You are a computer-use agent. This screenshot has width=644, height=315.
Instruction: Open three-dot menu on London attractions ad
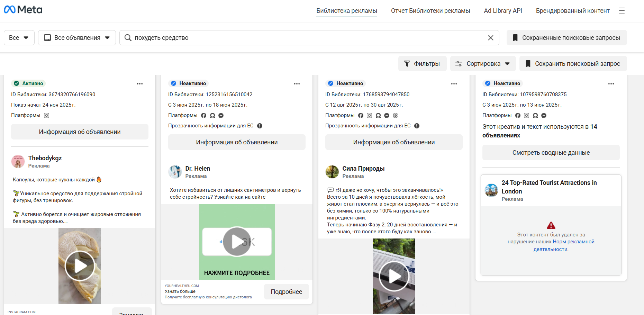click(611, 84)
